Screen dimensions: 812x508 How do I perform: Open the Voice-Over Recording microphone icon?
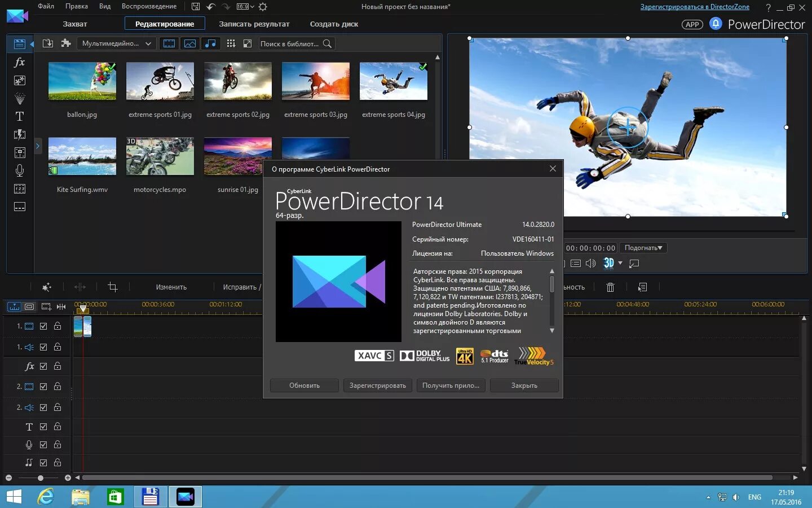[x=19, y=170]
